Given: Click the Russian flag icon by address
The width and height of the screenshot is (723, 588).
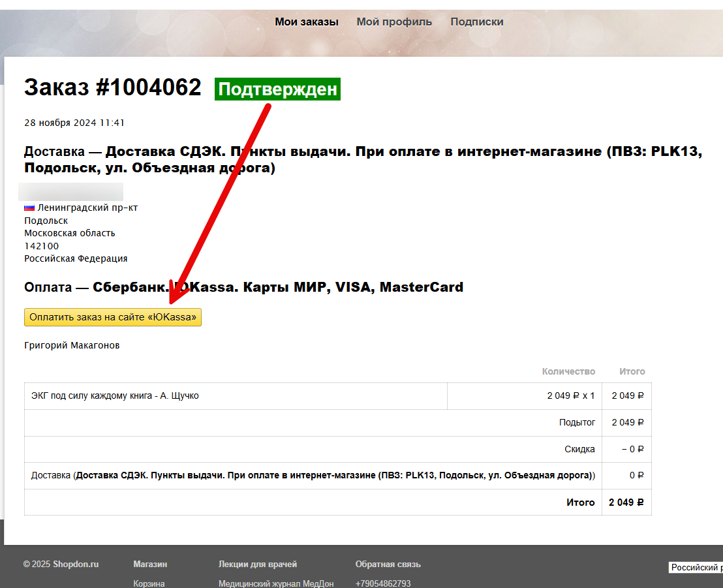Looking at the screenshot, I should tap(29, 208).
